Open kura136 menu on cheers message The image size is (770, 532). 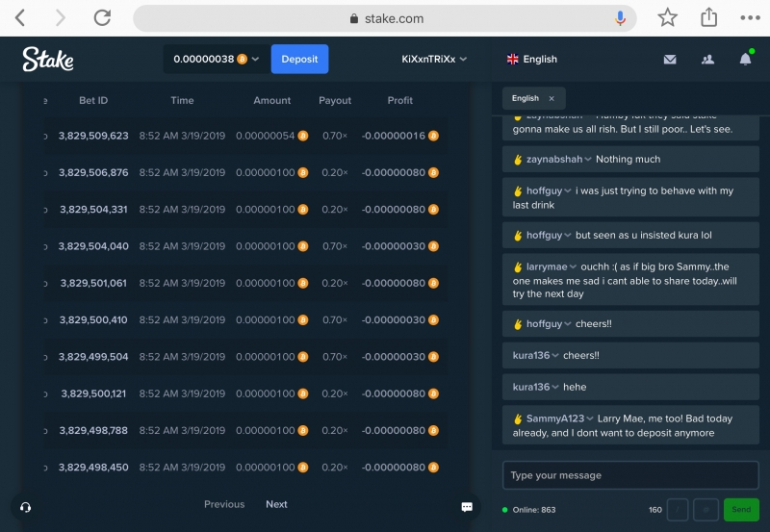(555, 355)
